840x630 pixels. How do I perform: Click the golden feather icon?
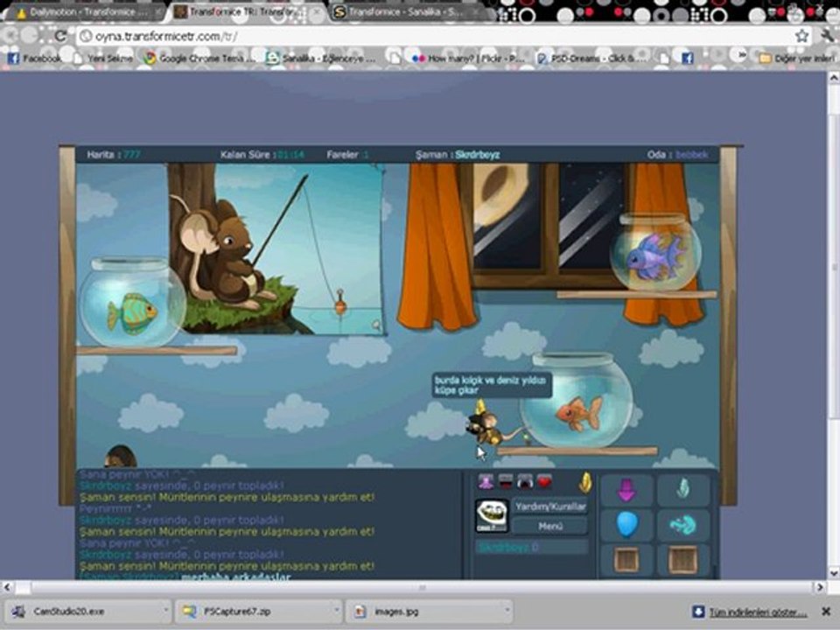(x=585, y=483)
